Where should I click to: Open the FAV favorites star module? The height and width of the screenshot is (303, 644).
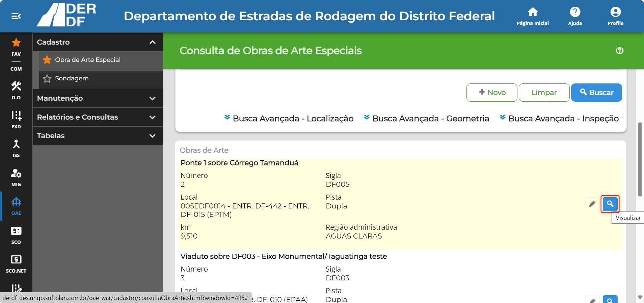coord(16,47)
